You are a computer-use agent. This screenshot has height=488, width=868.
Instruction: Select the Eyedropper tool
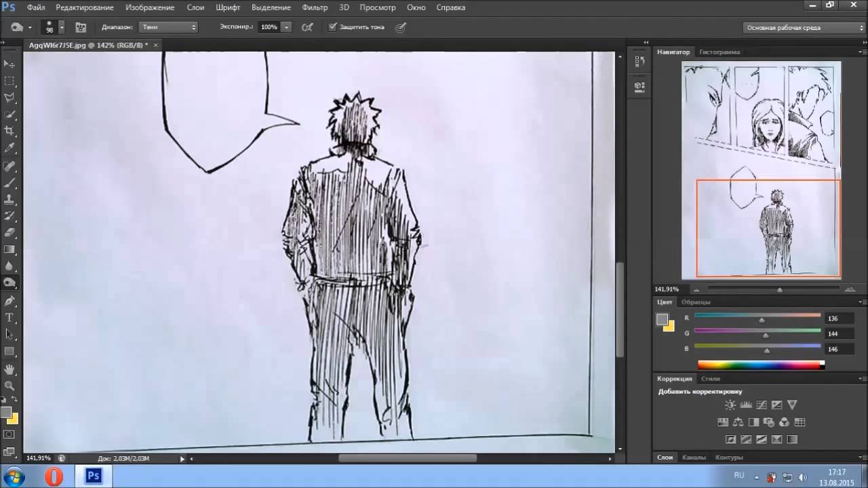click(9, 148)
